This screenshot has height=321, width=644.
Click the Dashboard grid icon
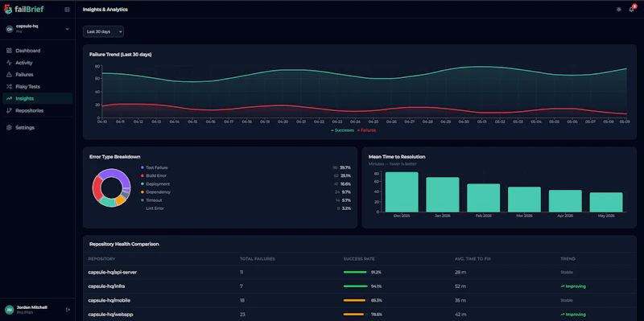click(x=9, y=51)
